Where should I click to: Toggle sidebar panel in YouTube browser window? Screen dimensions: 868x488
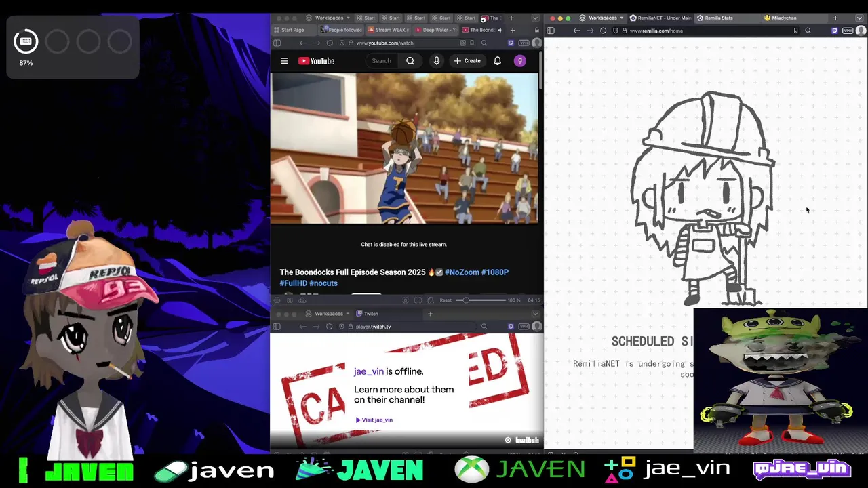click(x=277, y=43)
